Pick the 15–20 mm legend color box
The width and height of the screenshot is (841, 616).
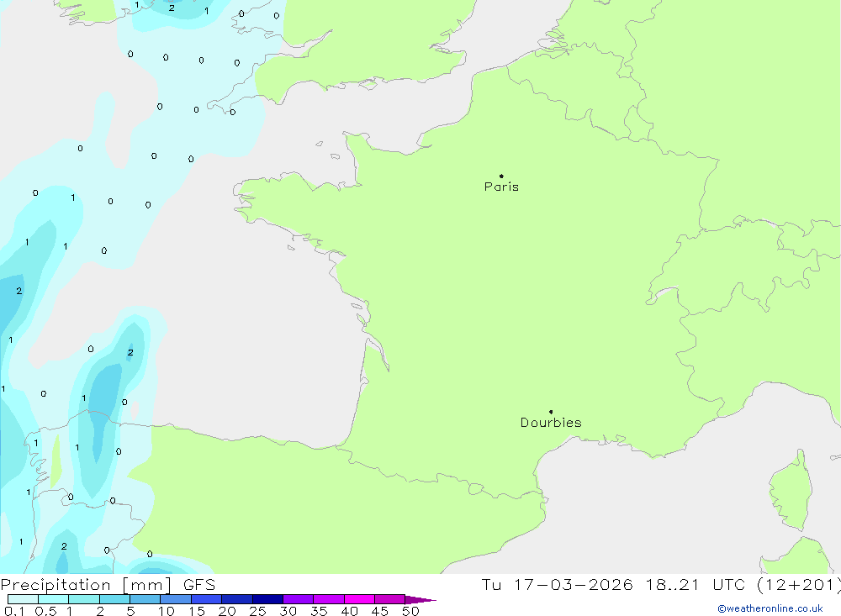[x=207, y=599]
